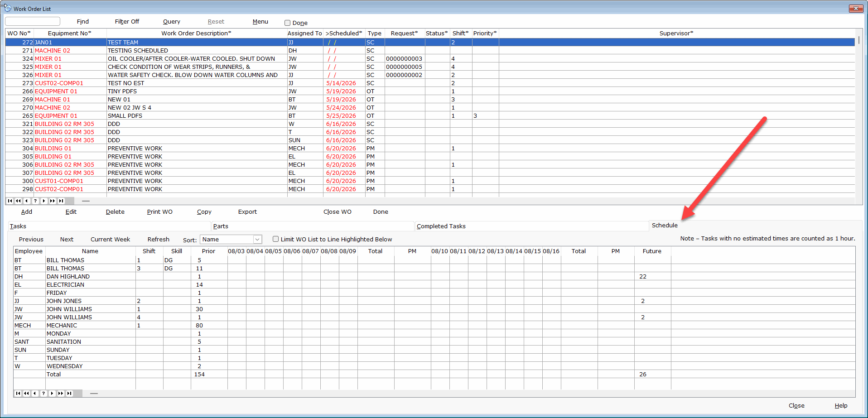Toggle the Done checkbox near Menu
The height and width of the screenshot is (418, 868).
(x=287, y=23)
